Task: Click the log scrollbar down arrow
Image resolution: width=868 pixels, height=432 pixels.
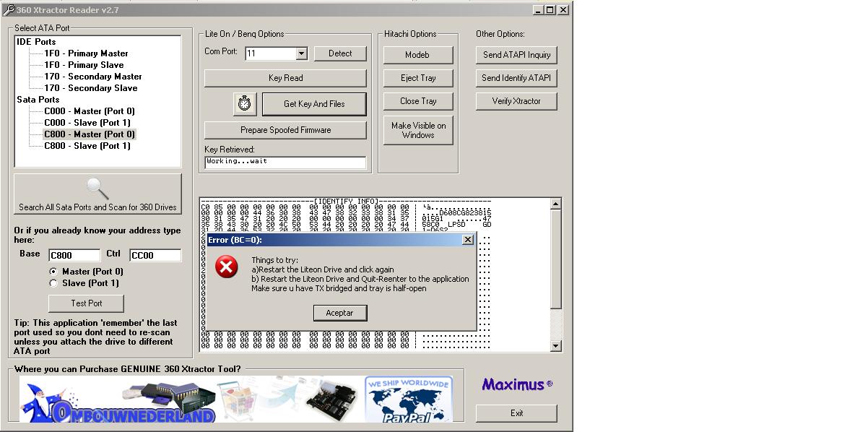Action: pos(555,346)
